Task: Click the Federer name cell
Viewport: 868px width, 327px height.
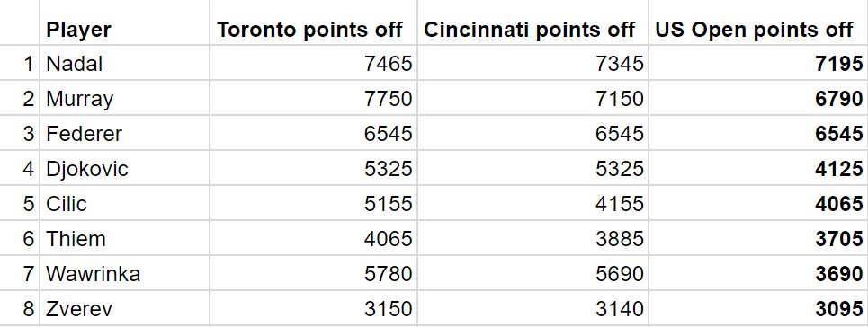Action: [x=124, y=133]
